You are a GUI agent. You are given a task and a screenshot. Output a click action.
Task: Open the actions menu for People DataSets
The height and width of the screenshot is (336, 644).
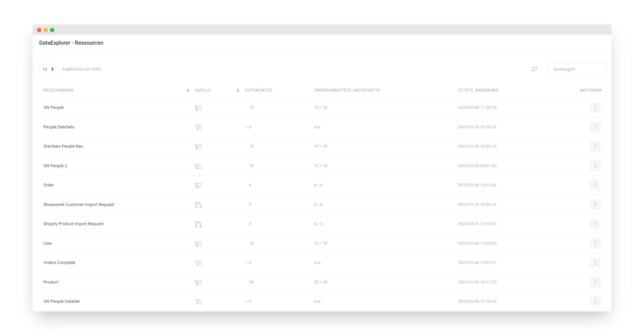point(595,127)
